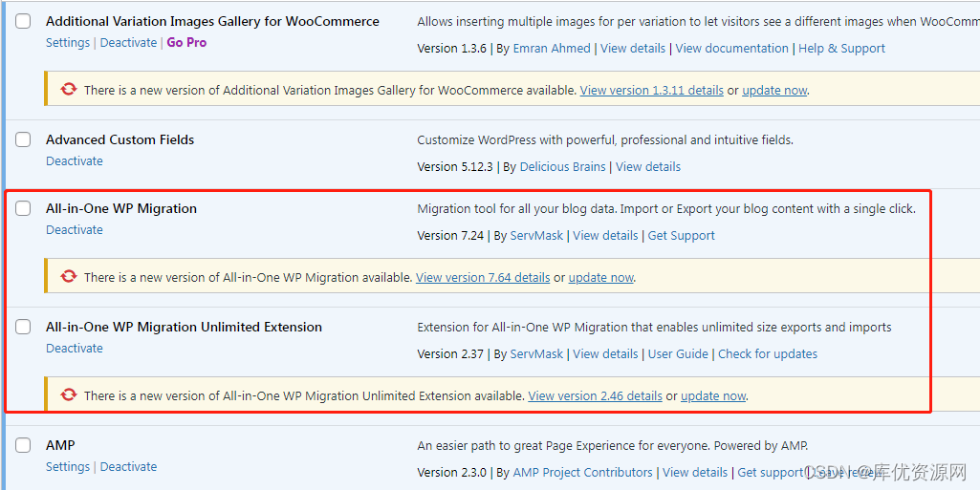This screenshot has height=490, width=980.
Task: Click update now for All-in-One WP Migration 7.64
Action: (600, 277)
